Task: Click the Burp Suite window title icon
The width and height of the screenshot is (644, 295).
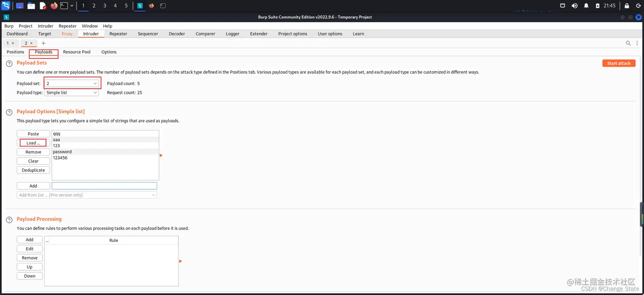Action: click(x=6, y=17)
